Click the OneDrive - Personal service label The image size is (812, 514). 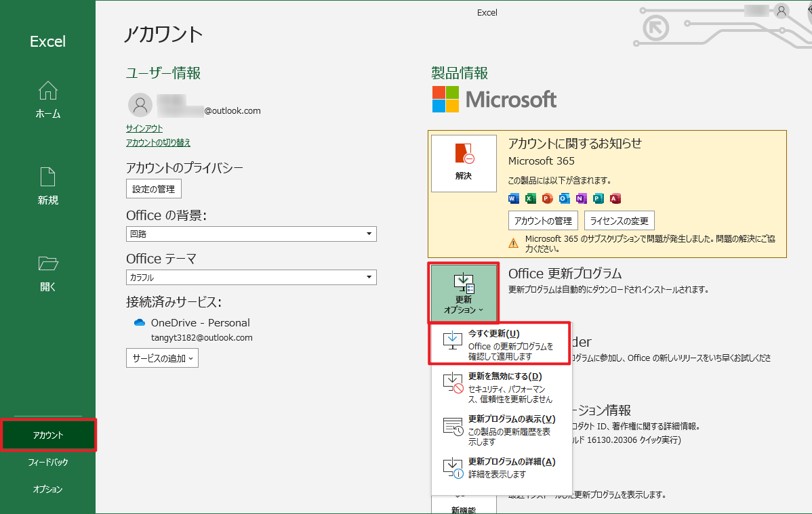coord(201,322)
